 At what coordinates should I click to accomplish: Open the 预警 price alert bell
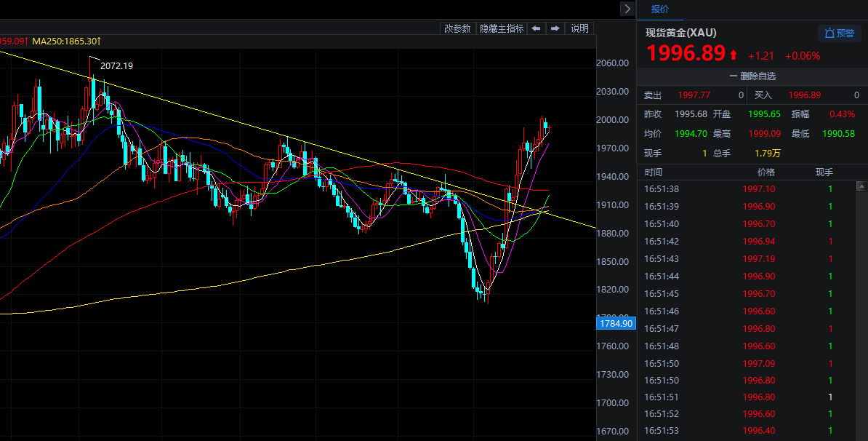click(839, 33)
